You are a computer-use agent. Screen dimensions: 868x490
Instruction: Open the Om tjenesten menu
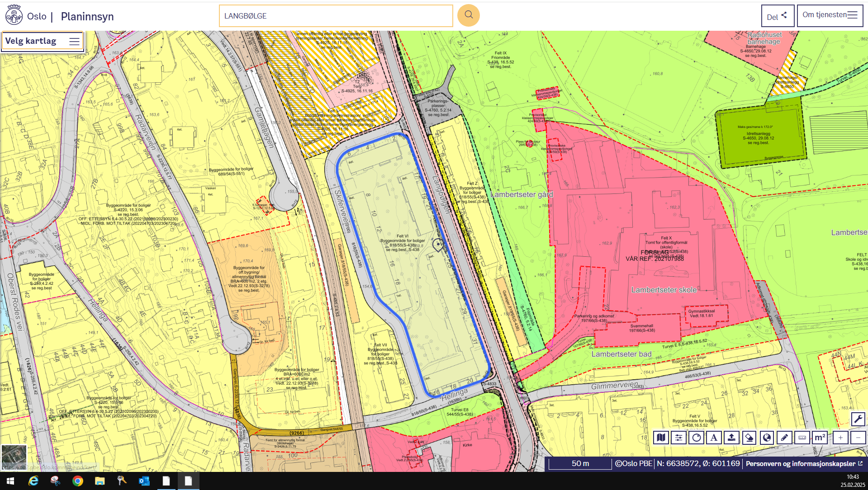830,15
